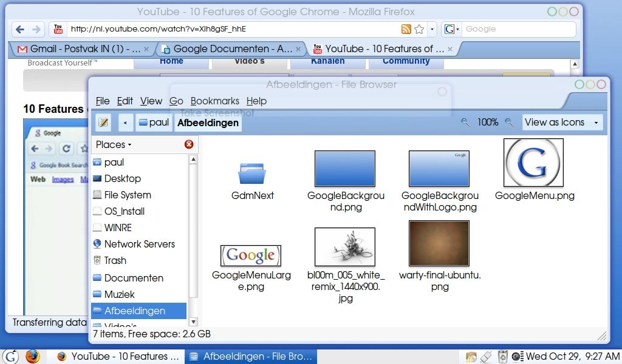The image size is (622, 364).
Task: Open View as Icons dropdown
Action: (561, 123)
